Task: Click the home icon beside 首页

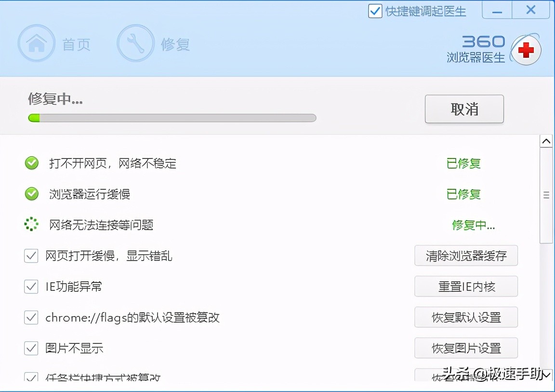Action: point(37,43)
